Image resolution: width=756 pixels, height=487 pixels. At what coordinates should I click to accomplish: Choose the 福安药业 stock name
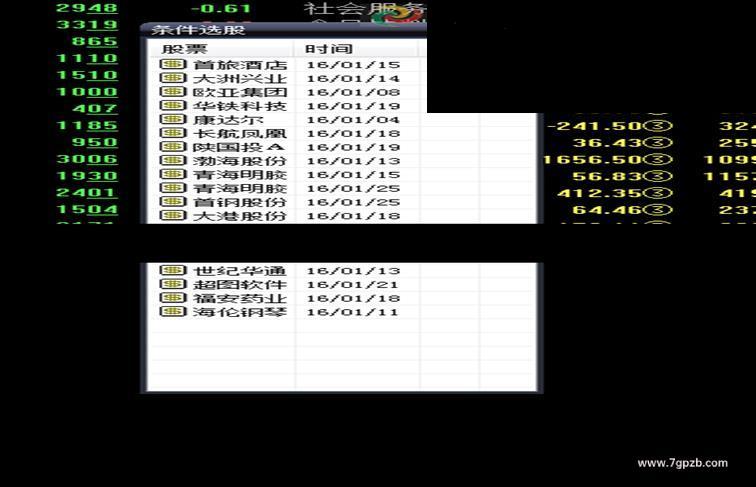[x=240, y=298]
